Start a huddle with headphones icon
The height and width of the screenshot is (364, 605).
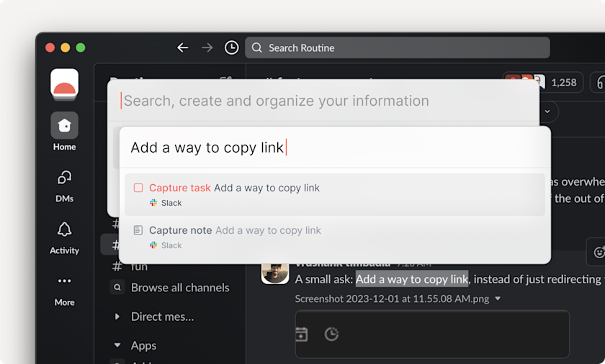600,83
